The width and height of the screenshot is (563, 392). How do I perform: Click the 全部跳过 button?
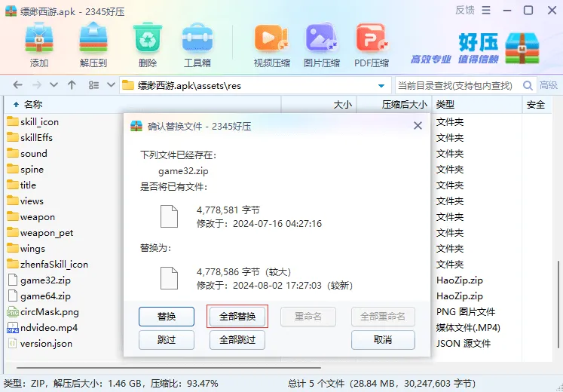point(237,339)
